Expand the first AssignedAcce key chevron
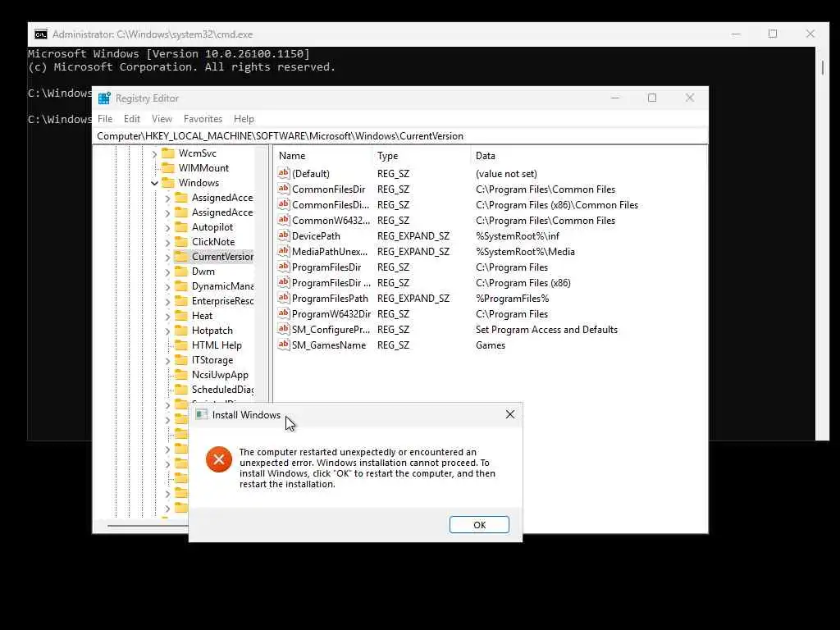Screen dimensions: 840x630 [167, 199]
